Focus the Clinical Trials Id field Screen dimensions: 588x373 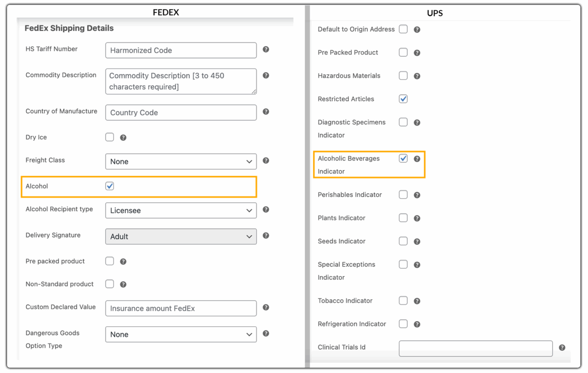pyautogui.click(x=476, y=348)
